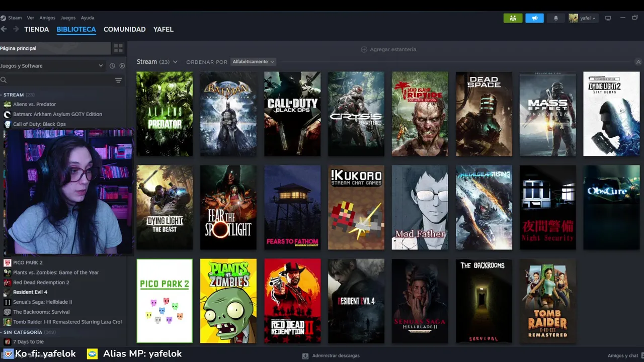Switch to the COMUNIDAD tab

pyautogui.click(x=124, y=29)
